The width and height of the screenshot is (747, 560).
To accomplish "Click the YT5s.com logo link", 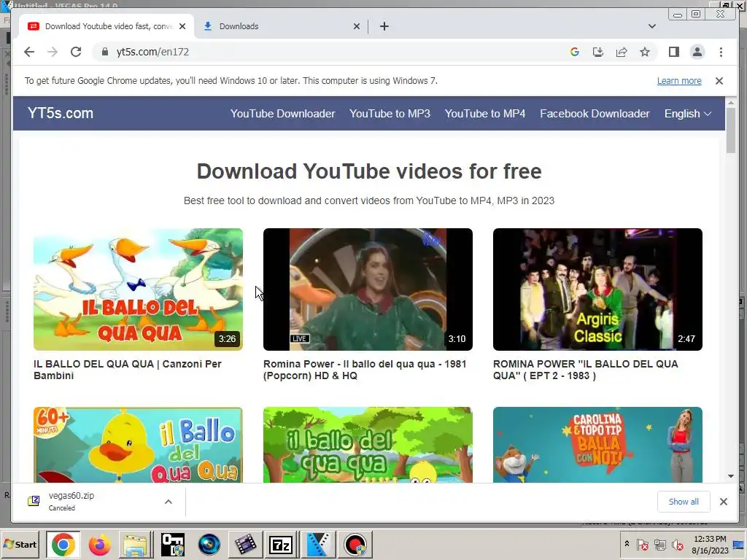I will click(x=61, y=113).
